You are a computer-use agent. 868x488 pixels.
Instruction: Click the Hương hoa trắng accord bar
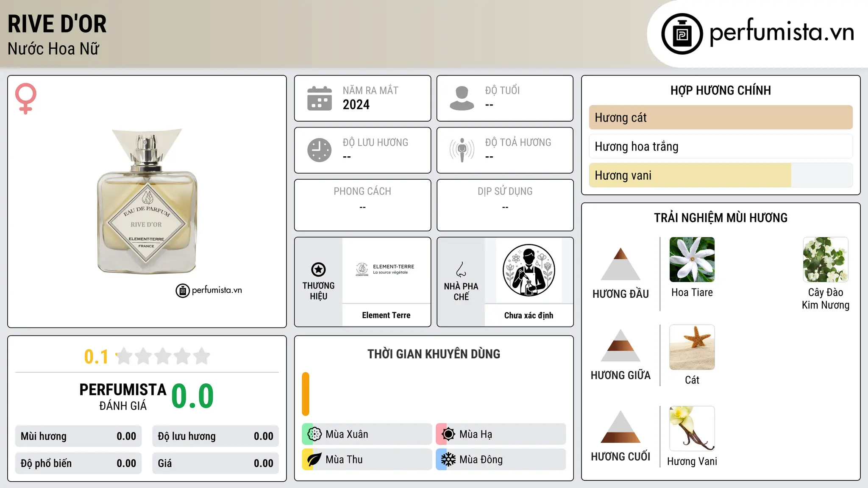tap(721, 147)
